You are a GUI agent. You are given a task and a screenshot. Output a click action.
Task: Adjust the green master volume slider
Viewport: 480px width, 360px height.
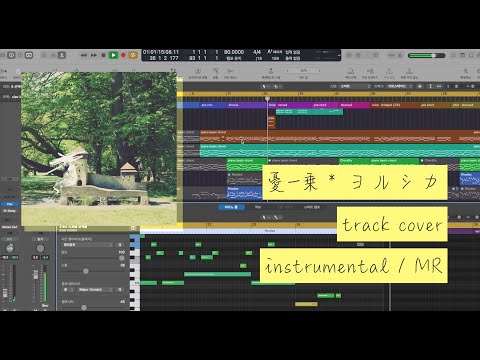tap(426, 55)
